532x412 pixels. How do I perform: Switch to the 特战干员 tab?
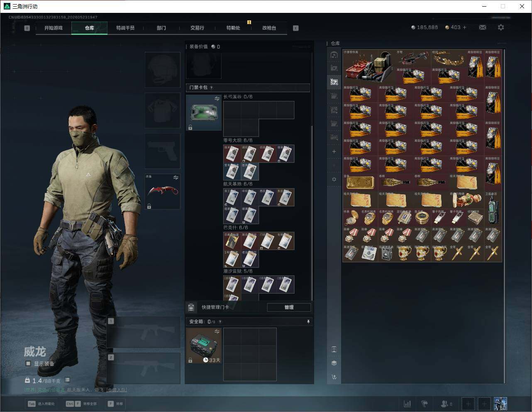click(125, 28)
